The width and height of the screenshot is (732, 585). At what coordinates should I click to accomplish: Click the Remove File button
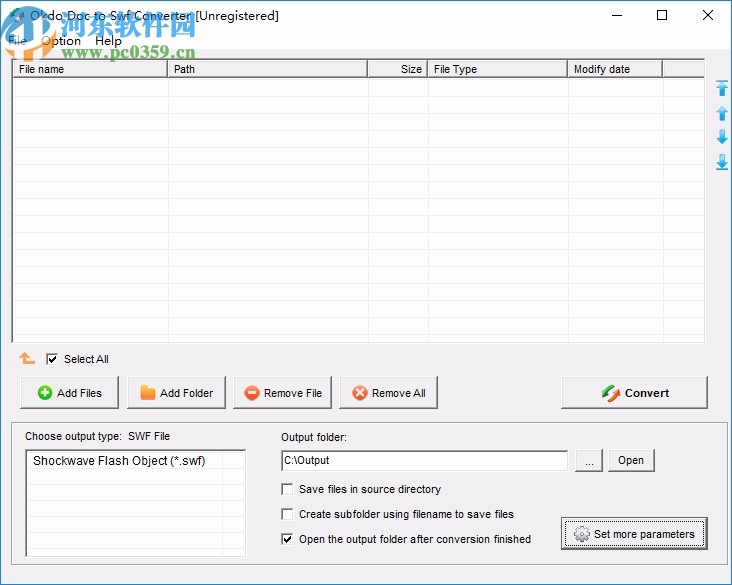[x=282, y=393]
